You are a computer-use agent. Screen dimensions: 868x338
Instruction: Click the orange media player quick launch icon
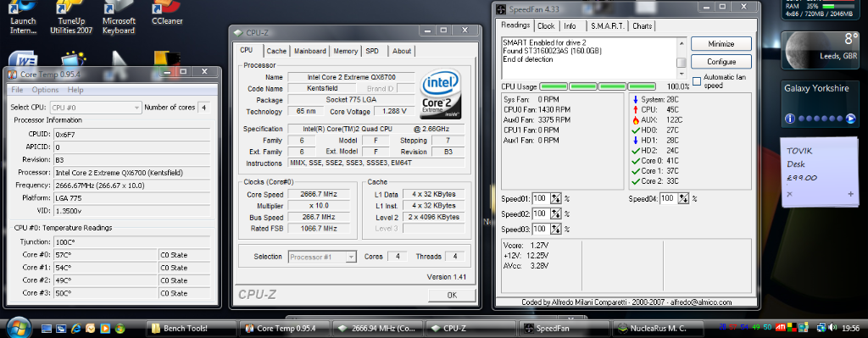tap(106, 328)
